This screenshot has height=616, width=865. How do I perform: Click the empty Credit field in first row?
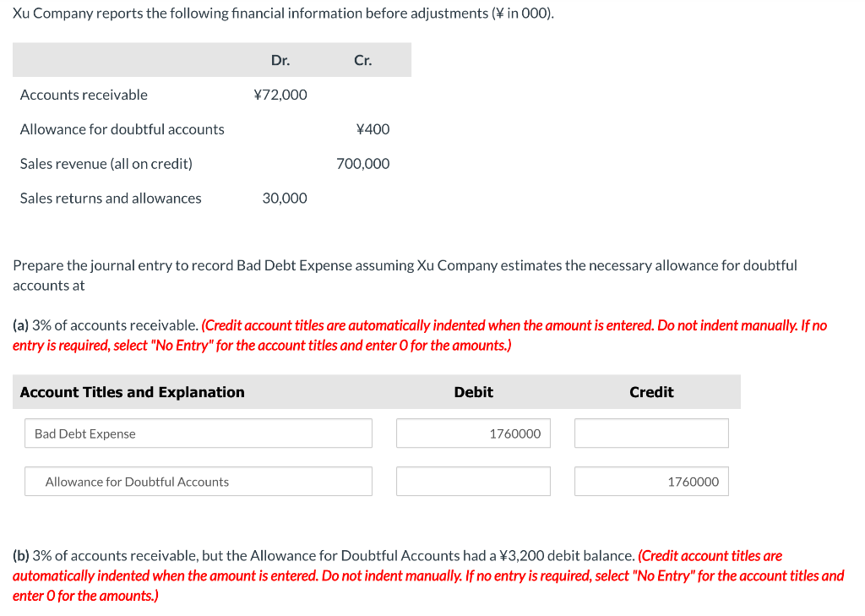[x=650, y=433]
